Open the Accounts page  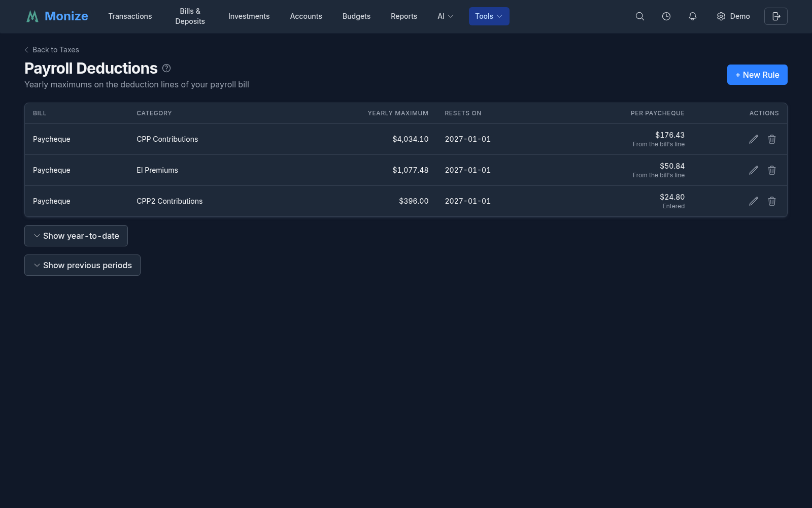pyautogui.click(x=306, y=16)
